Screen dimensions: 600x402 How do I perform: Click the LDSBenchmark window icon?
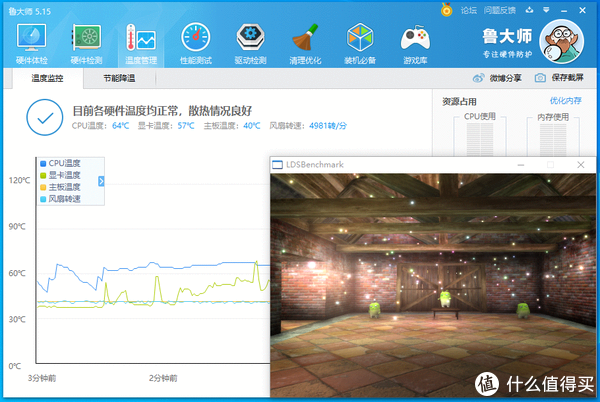pyautogui.click(x=277, y=165)
